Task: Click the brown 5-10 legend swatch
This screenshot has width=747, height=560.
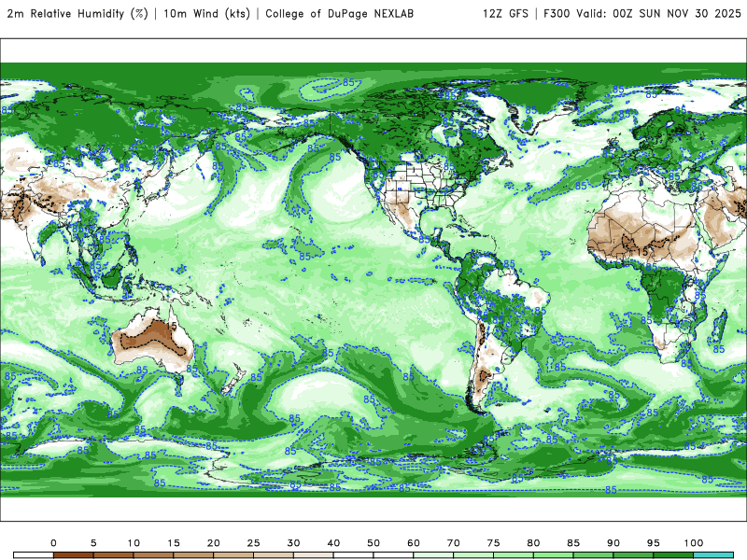Action: pos(113,555)
